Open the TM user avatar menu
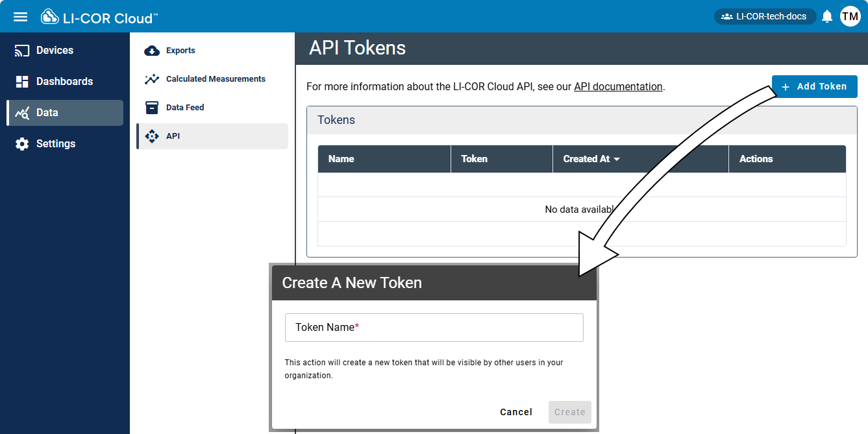 coord(850,16)
